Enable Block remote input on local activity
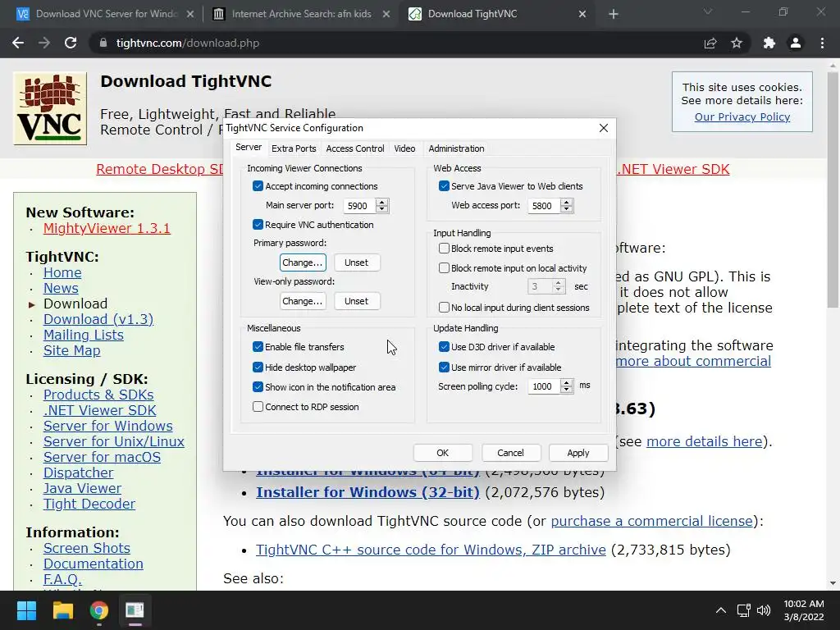Viewport: 840px width, 630px height. coord(444,268)
